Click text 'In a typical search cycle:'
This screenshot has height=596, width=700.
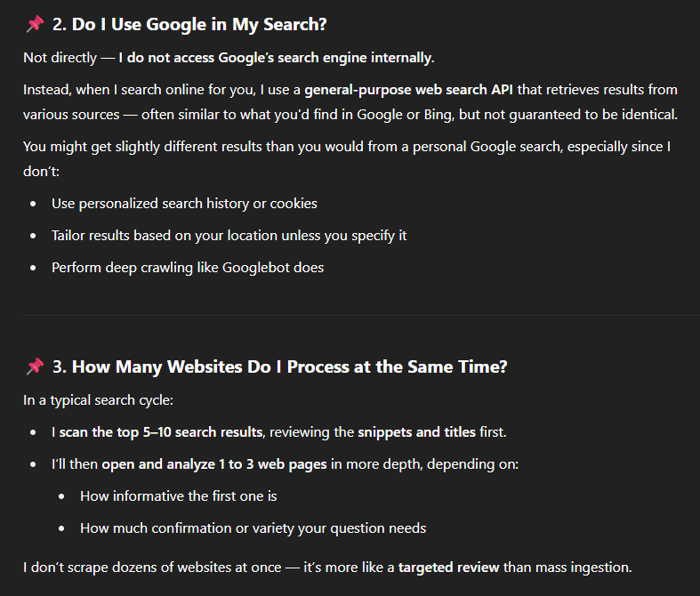click(98, 400)
